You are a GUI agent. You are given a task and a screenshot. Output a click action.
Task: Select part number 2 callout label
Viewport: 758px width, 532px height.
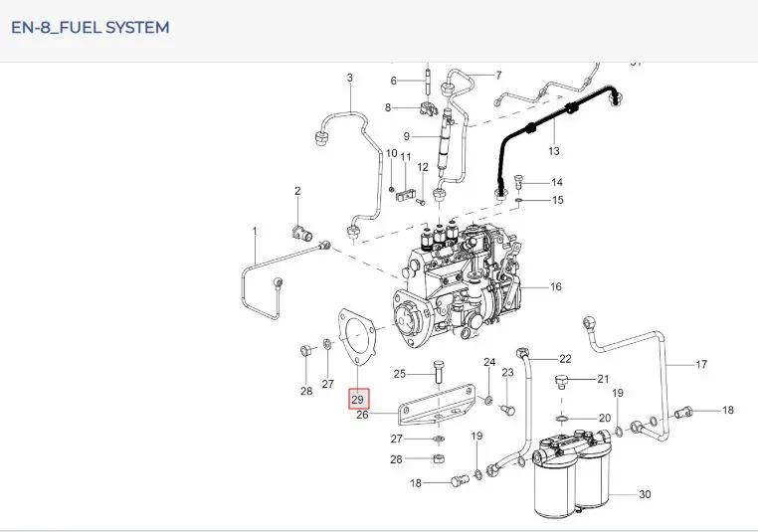tap(297, 191)
